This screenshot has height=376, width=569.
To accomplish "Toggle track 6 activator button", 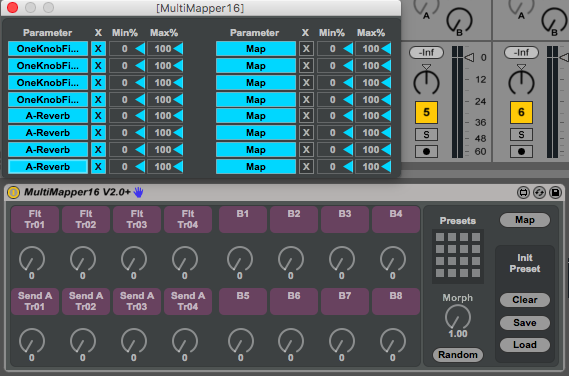I will [521, 112].
